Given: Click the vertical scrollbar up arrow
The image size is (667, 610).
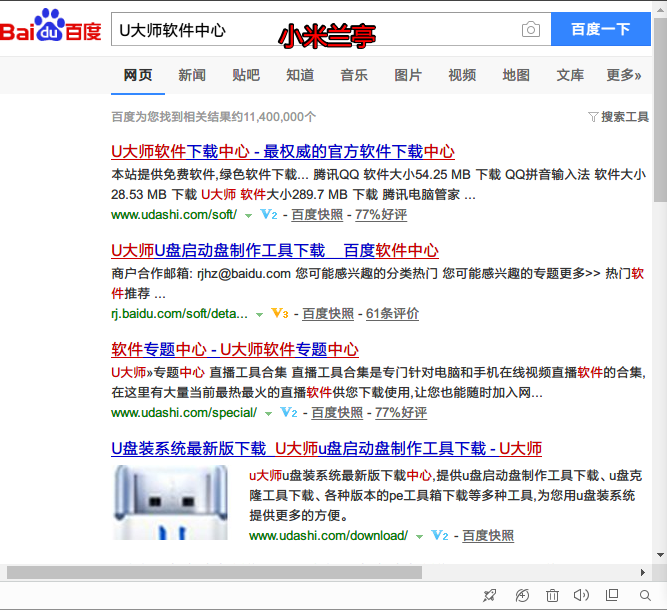Looking at the screenshot, I should click(x=660, y=9).
